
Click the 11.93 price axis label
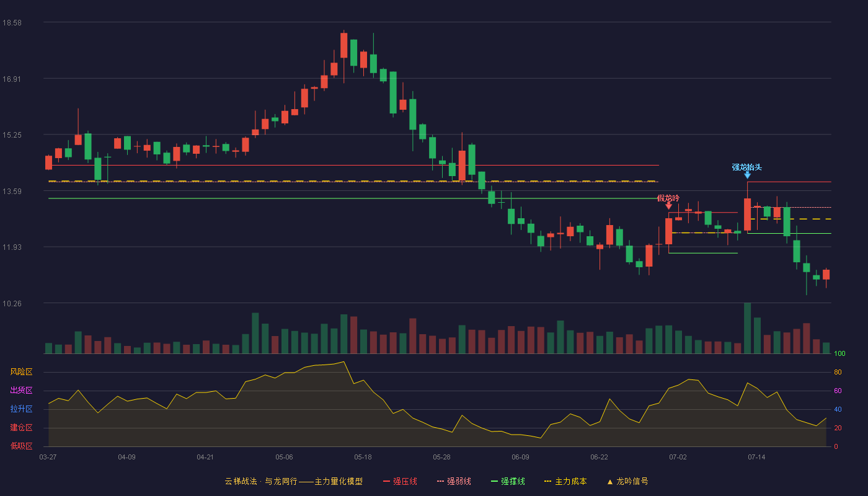12,247
